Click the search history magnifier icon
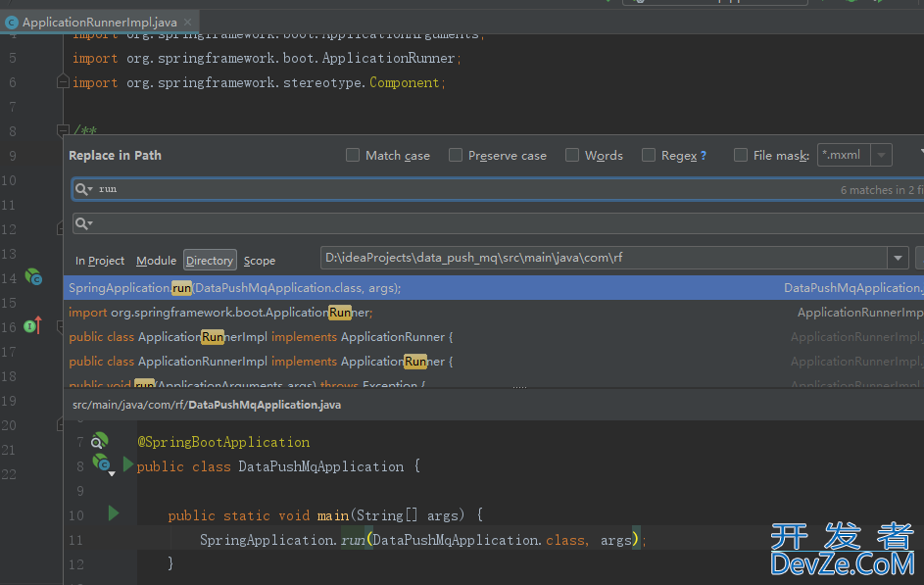Viewport: 924px width, 585px height. tap(83, 189)
